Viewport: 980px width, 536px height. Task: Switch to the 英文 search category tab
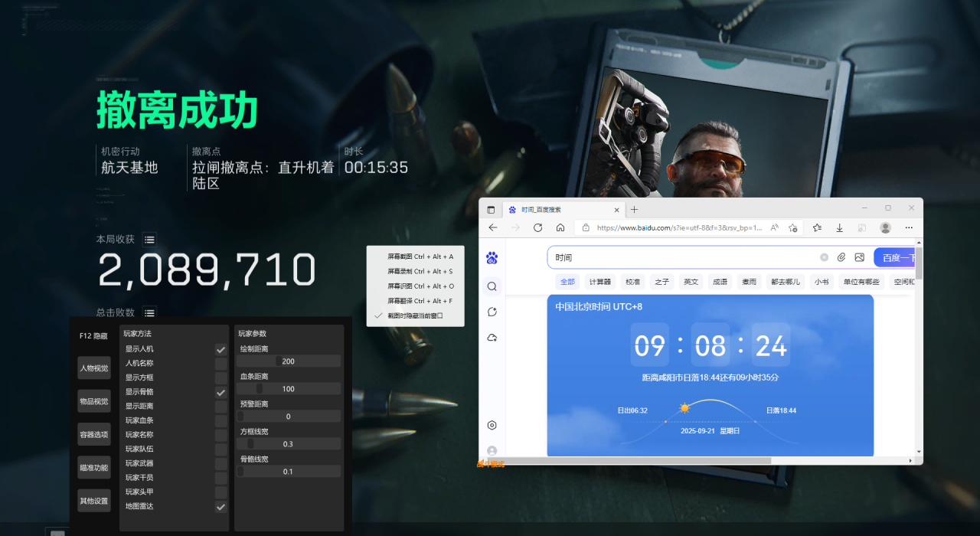click(691, 282)
